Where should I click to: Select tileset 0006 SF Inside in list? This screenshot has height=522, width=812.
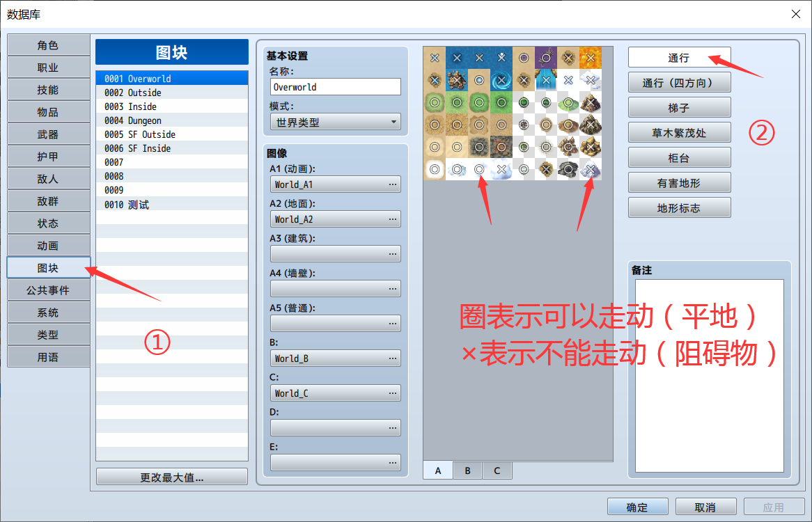coord(171,148)
